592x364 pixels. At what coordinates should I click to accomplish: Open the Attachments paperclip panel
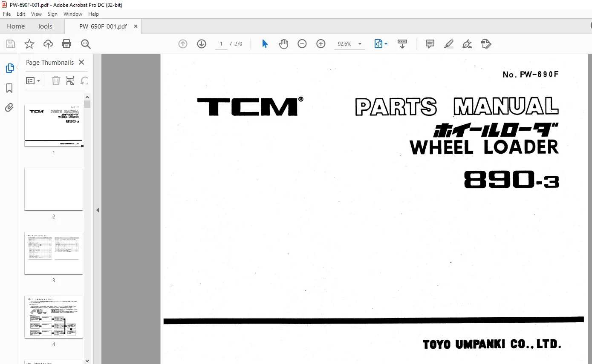tap(9, 108)
